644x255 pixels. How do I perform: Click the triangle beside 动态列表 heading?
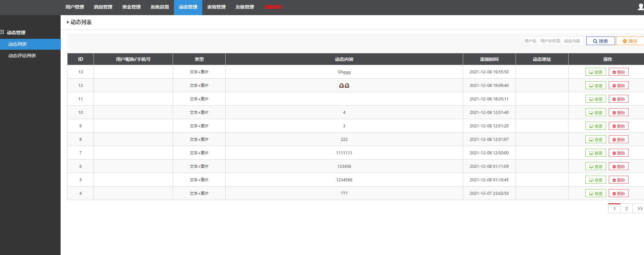point(68,22)
